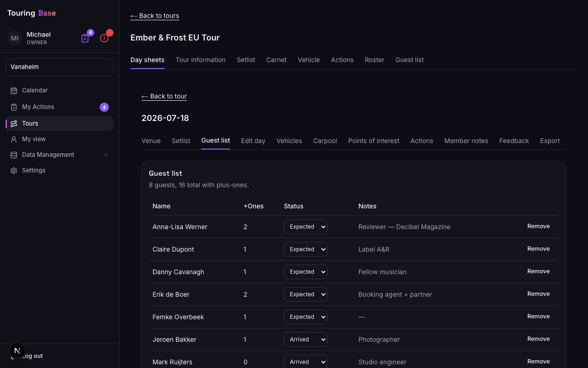The width and height of the screenshot is (588, 368).
Task: Open the Roster tab
Action: [374, 60]
